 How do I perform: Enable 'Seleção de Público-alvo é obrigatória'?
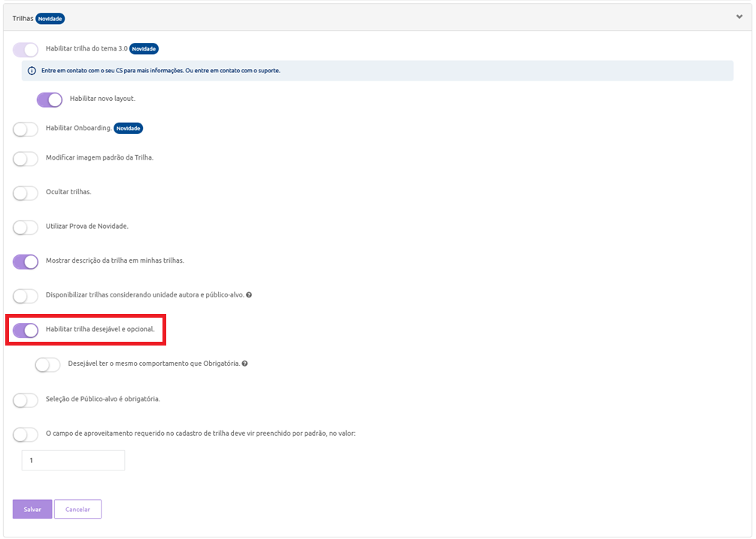coord(26,400)
